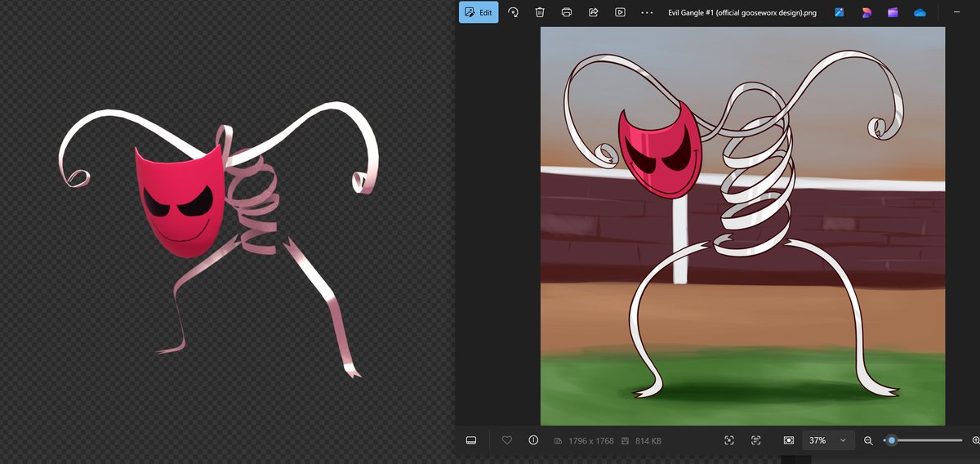This screenshot has height=464, width=980.
Task: Click the Evil Gangle file name title
Action: (742, 13)
